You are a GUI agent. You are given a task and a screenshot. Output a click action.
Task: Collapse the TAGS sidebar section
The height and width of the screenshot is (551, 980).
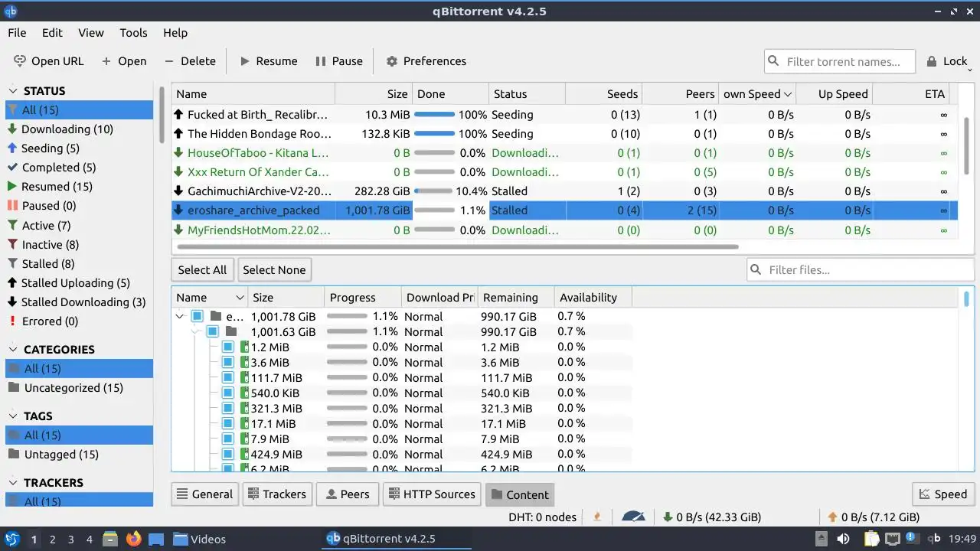pos(12,416)
